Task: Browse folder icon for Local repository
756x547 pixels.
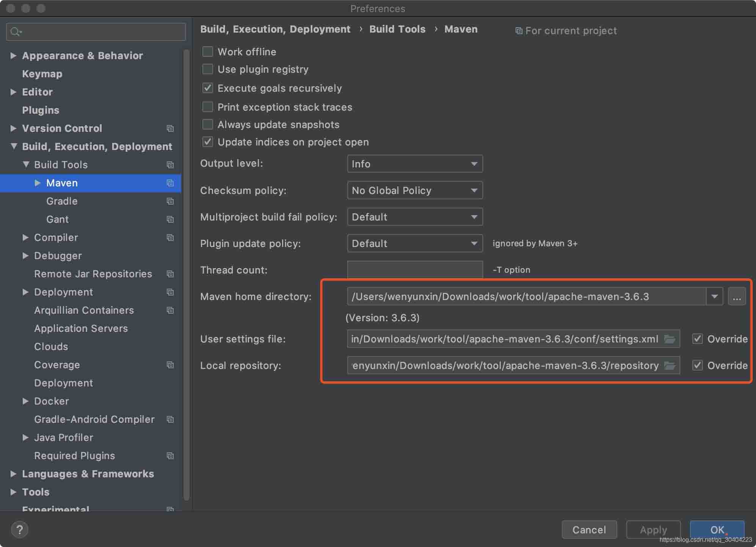Action: [670, 366]
